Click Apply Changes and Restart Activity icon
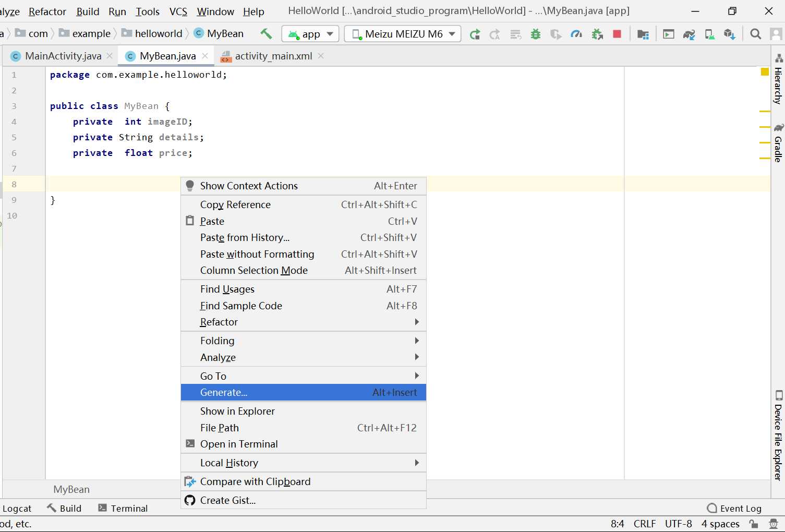Screen dimensions: 785x532 pos(495,34)
